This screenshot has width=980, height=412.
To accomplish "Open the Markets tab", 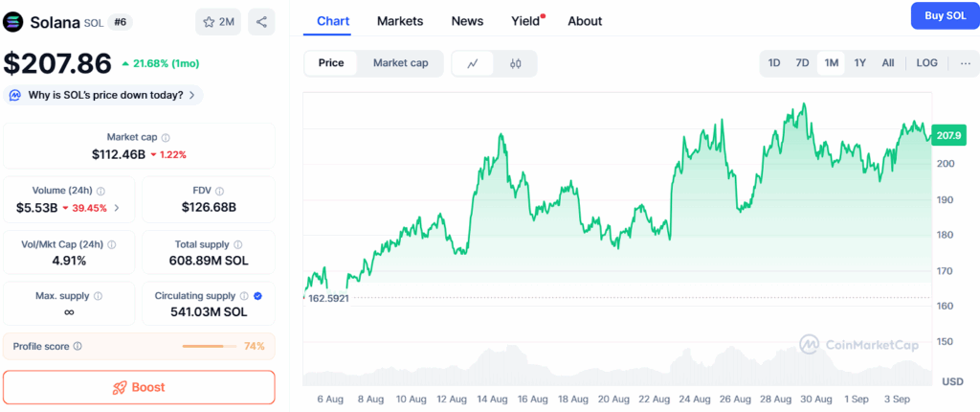I will pos(400,21).
